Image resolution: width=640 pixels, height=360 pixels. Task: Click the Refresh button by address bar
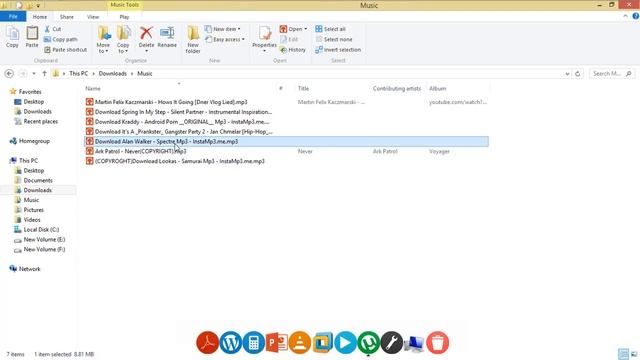(578, 74)
